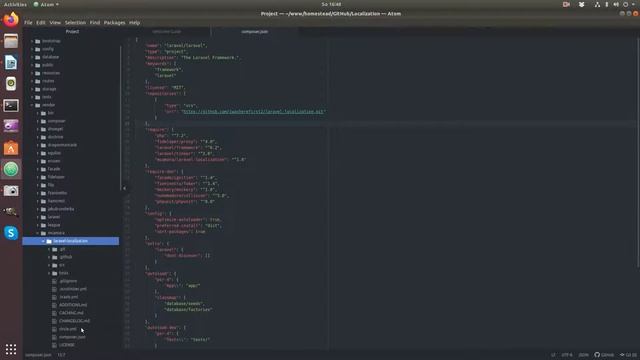
Task: Click the editor vertical scrollbar
Action: tap(638, 153)
